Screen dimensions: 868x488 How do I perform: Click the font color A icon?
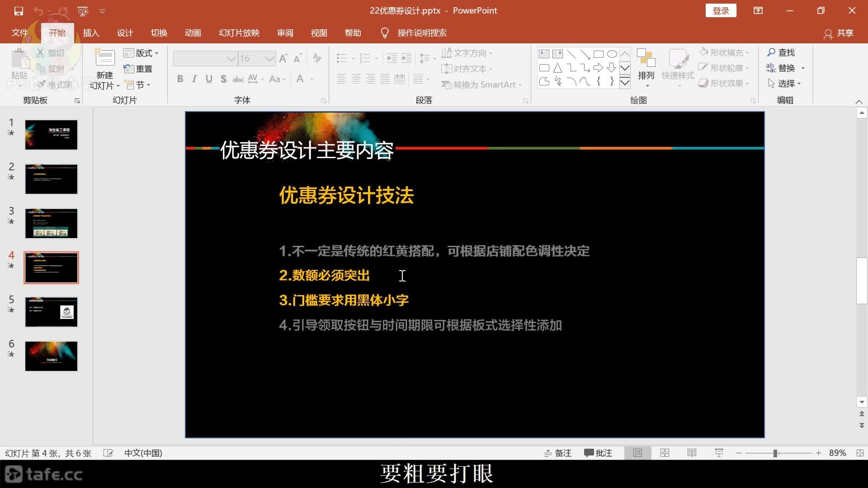click(300, 79)
